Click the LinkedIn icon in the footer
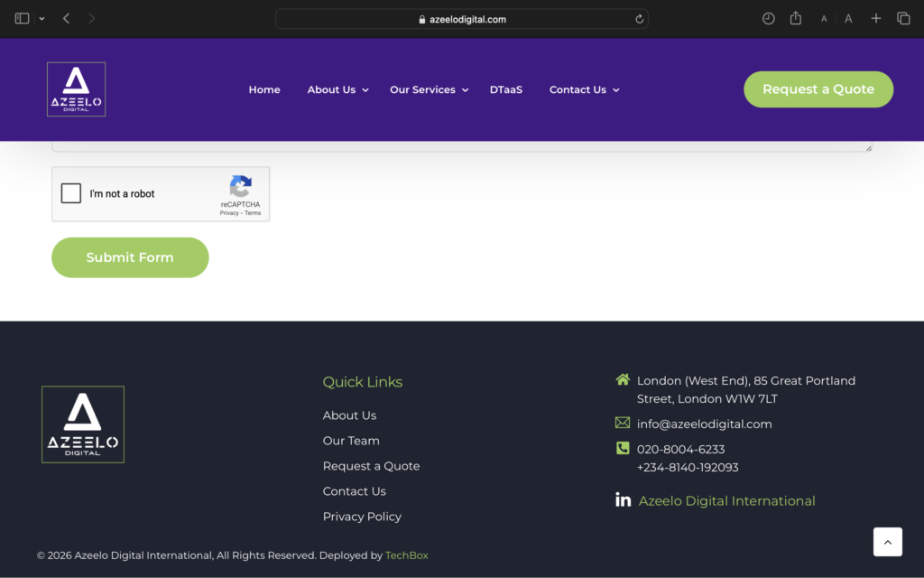Viewport: 924px width, 578px height. click(x=623, y=499)
